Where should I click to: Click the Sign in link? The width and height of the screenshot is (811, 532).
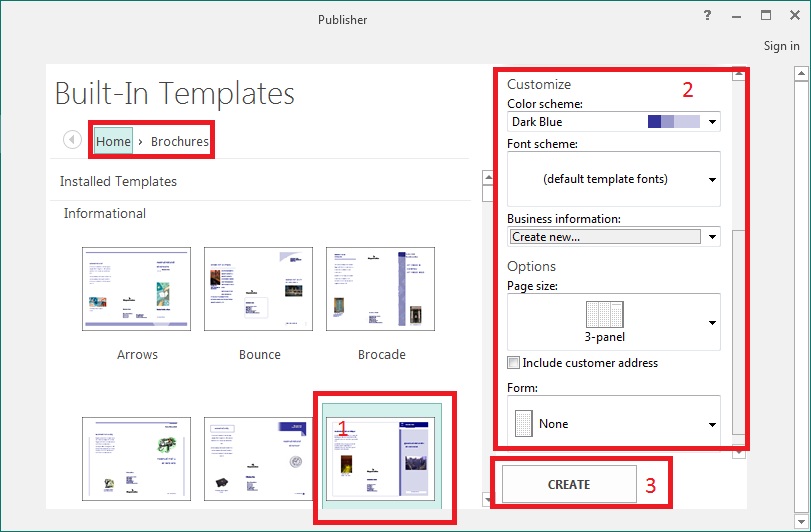pyautogui.click(x=782, y=45)
